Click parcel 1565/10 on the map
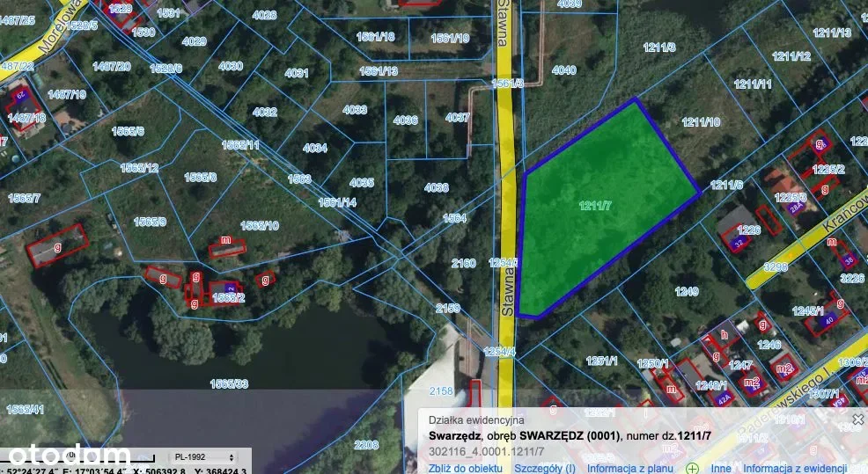868x474 pixels. click(x=260, y=225)
